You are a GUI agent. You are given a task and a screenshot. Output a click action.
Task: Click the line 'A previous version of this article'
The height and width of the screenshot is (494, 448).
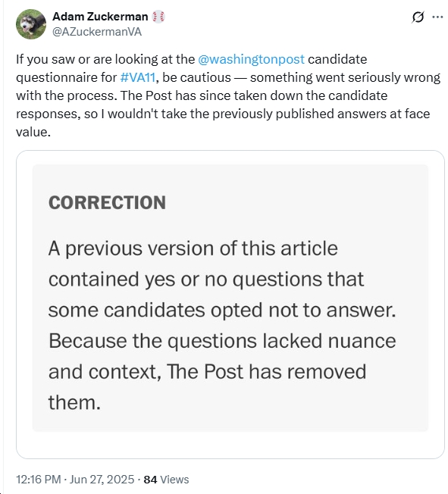[x=193, y=249]
